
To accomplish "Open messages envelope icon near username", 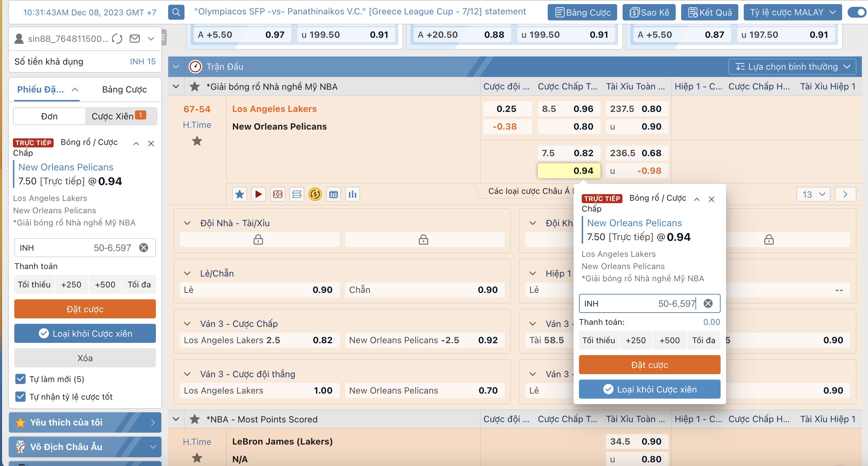I will coord(135,39).
